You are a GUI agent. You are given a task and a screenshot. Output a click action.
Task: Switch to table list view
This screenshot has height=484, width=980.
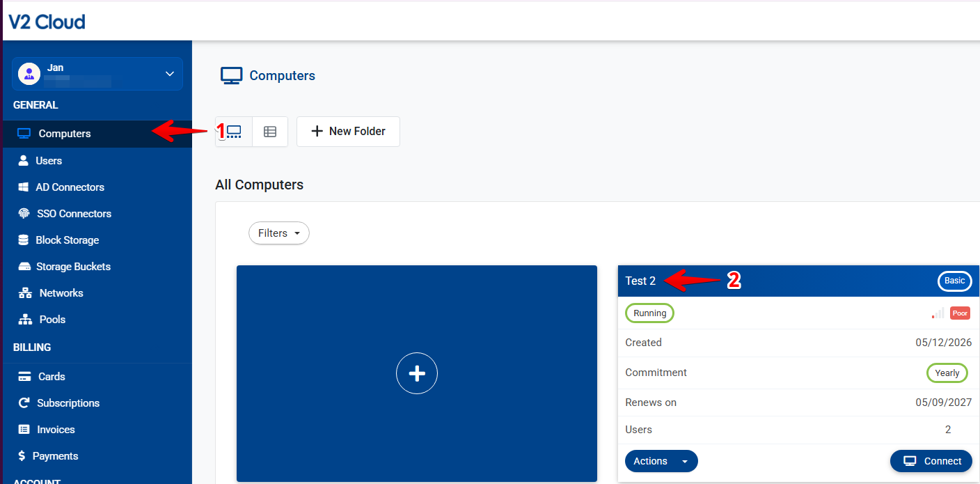(270, 132)
